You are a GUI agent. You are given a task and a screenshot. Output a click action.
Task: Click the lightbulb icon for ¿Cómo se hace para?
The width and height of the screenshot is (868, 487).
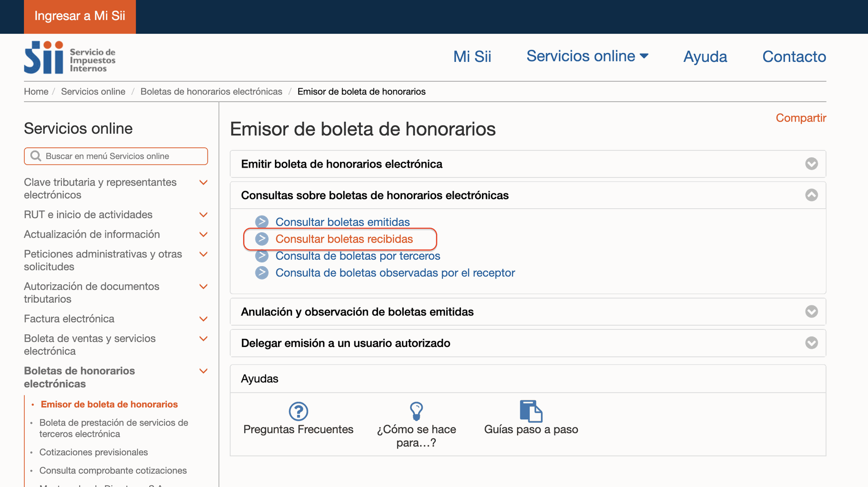pos(416,411)
